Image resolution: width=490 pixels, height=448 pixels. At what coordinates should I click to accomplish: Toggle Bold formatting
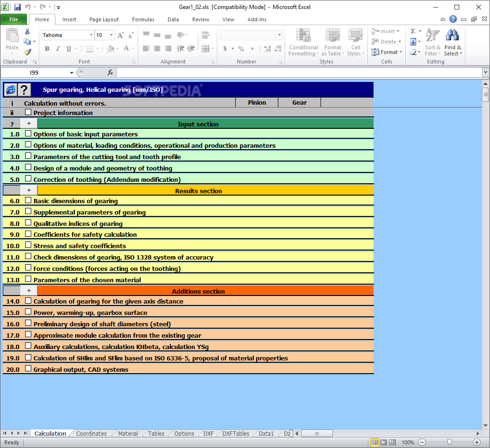tap(47, 48)
